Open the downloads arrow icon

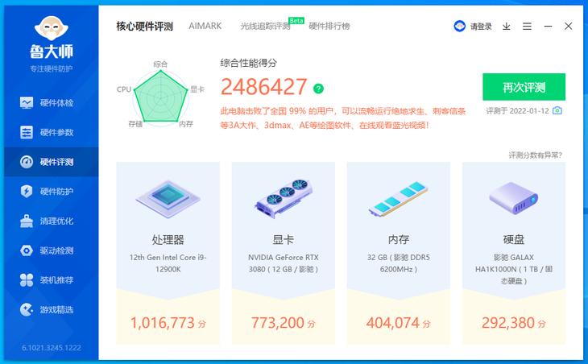pos(507,27)
